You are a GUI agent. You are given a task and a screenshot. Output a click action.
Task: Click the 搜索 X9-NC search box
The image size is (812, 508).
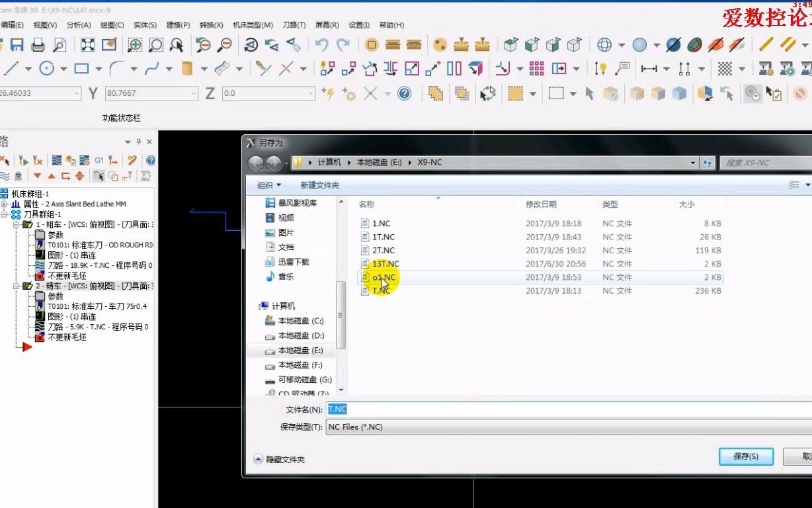(x=766, y=163)
